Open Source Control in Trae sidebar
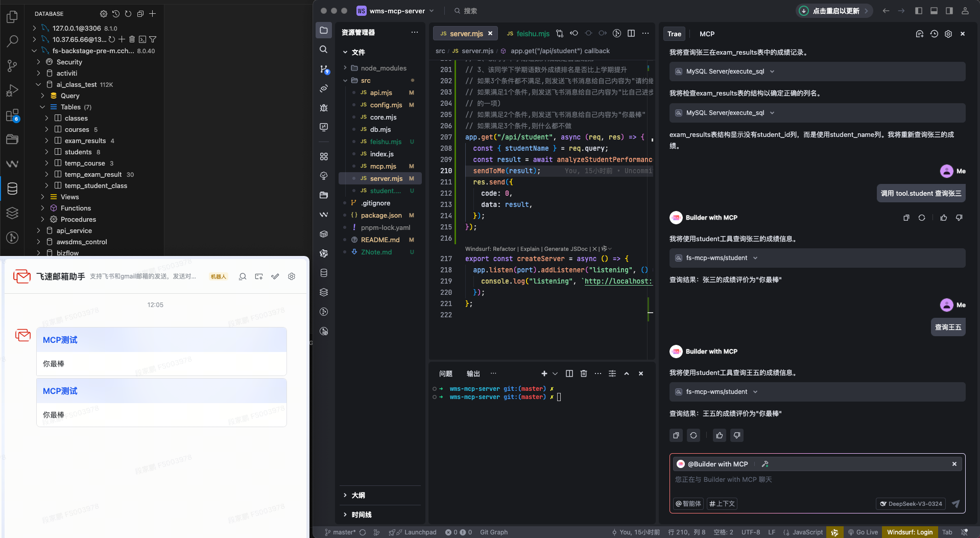 point(324,69)
